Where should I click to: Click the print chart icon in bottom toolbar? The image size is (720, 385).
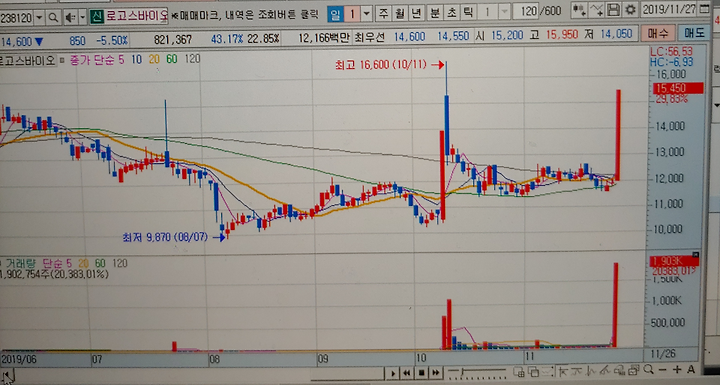[633, 370]
